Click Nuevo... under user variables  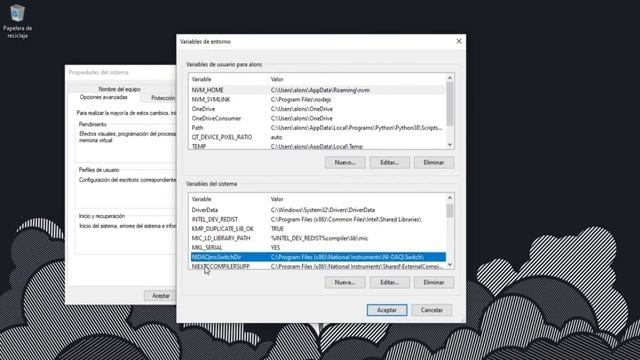click(345, 162)
